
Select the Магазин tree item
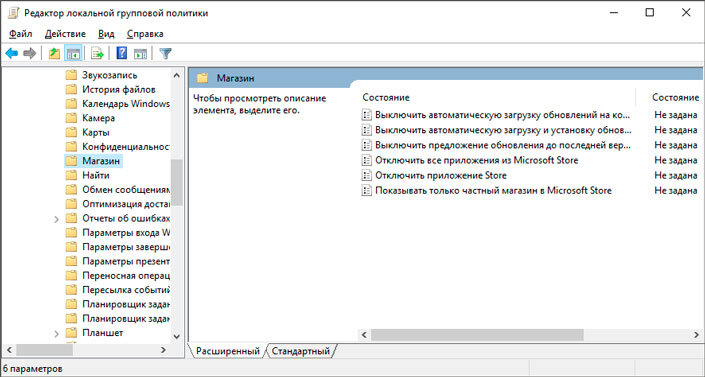[101, 161]
